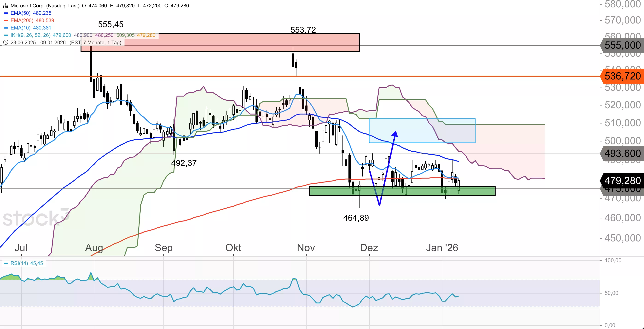Click the stock3 watermark logo

[x=36, y=218]
